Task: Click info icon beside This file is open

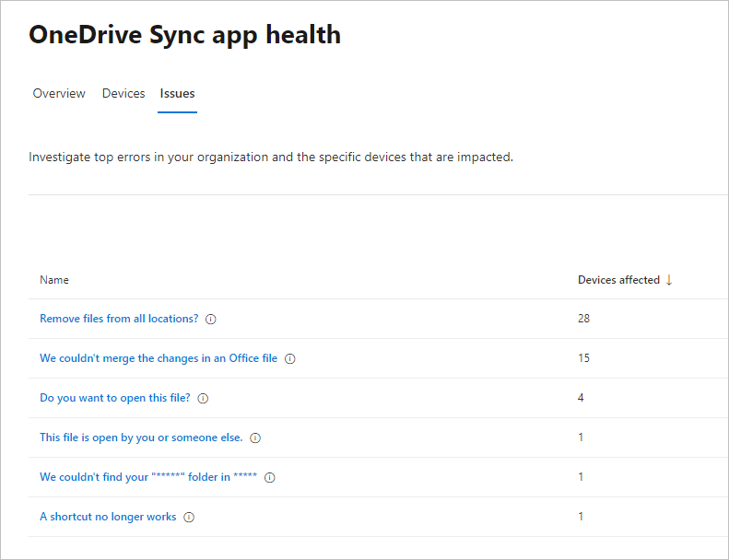Action: (255, 437)
